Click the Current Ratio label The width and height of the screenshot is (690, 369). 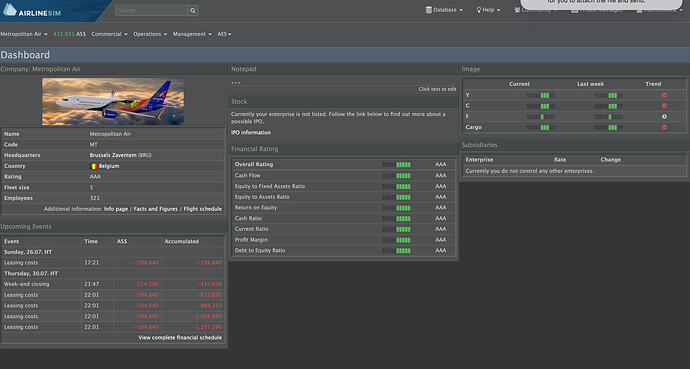(251, 229)
